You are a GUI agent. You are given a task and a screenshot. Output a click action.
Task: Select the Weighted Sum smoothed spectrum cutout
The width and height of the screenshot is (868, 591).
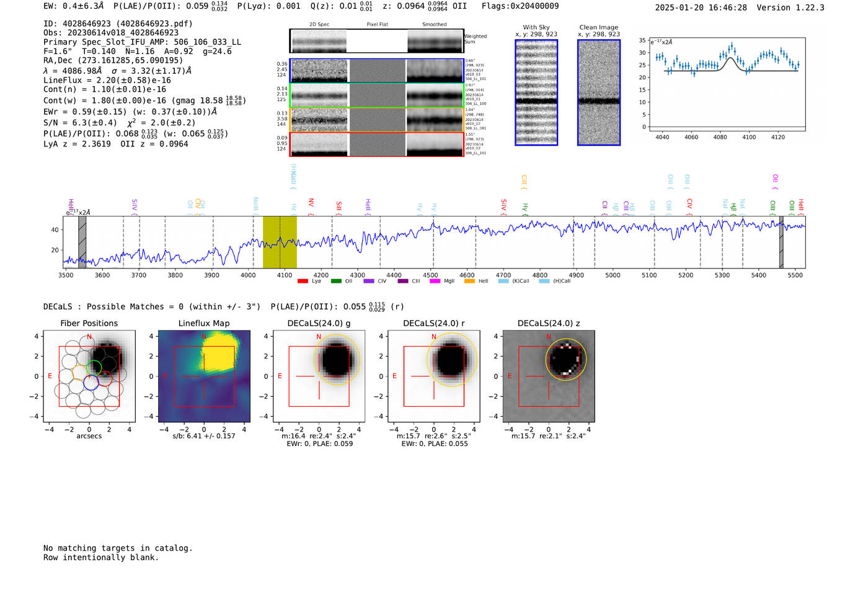point(435,41)
